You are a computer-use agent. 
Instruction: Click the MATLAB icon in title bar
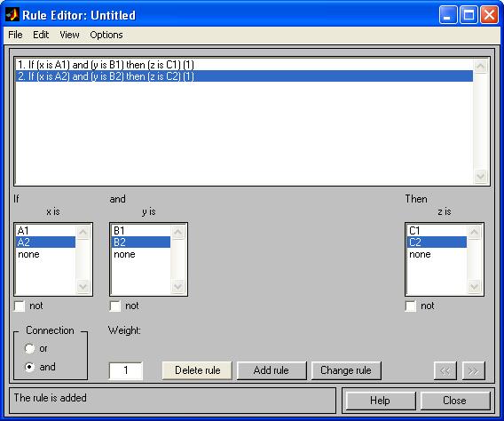tap(12, 15)
